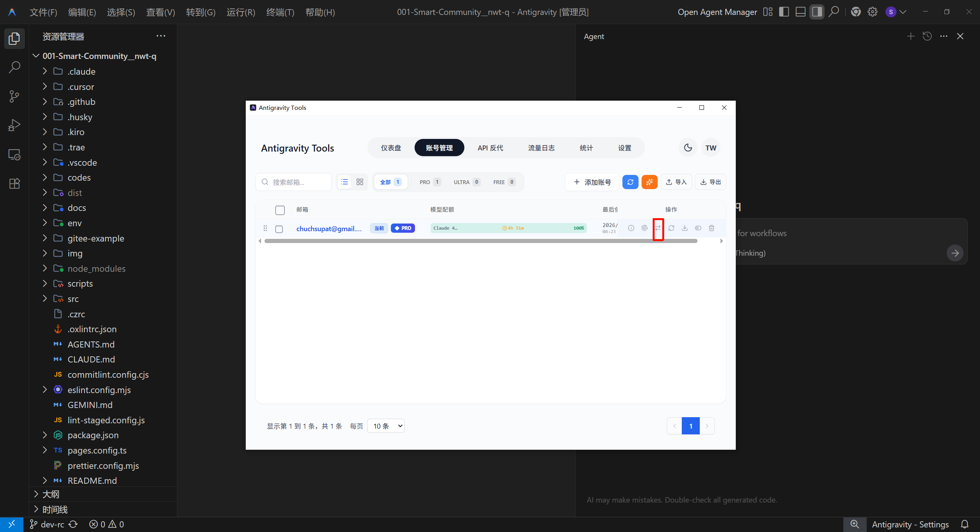Open Source Control in the activity bar
This screenshot has width=980, height=532.
point(14,96)
